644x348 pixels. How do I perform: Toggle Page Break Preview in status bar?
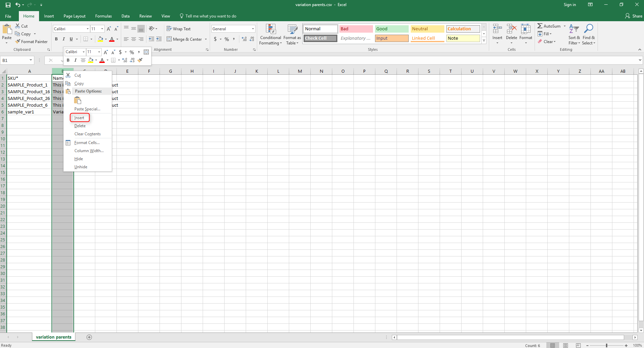(x=578, y=345)
